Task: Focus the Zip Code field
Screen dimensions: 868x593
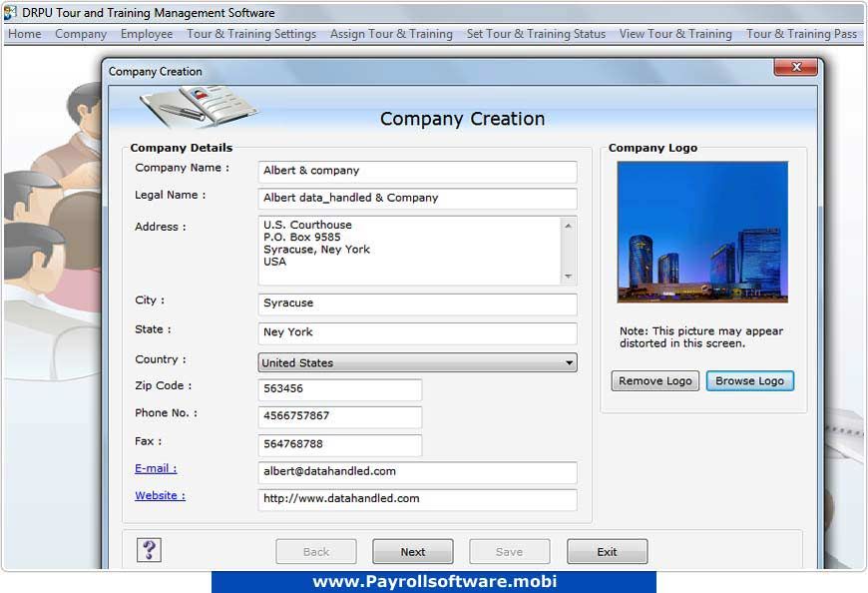Action: [340, 389]
